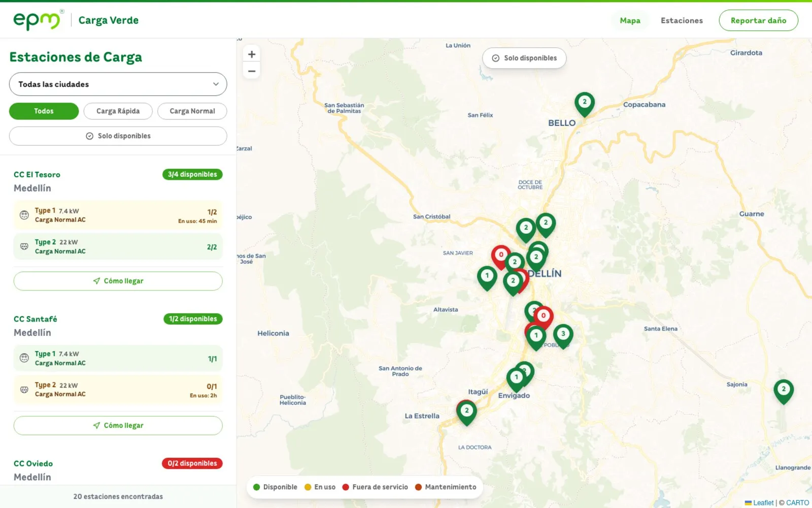Open the CARTO attribution link
This screenshot has height=508, width=812.
coord(798,502)
